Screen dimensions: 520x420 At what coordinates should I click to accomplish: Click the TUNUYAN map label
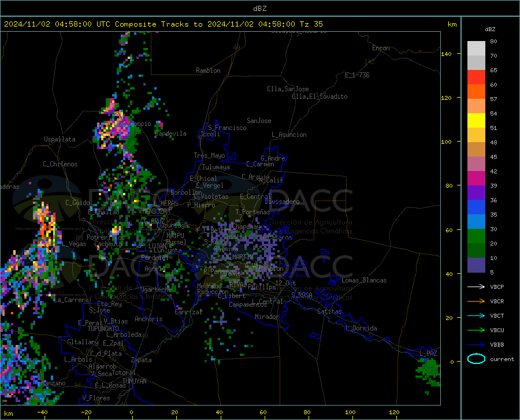[134, 381]
